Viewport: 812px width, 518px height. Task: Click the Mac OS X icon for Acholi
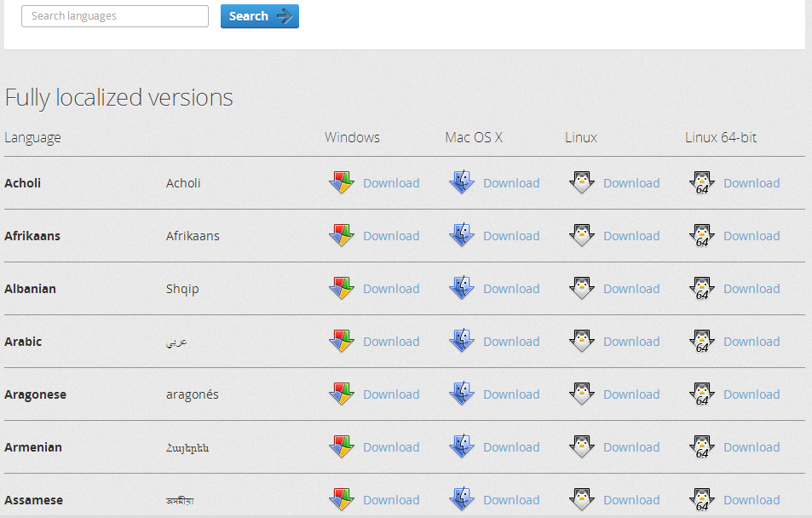coord(462,182)
